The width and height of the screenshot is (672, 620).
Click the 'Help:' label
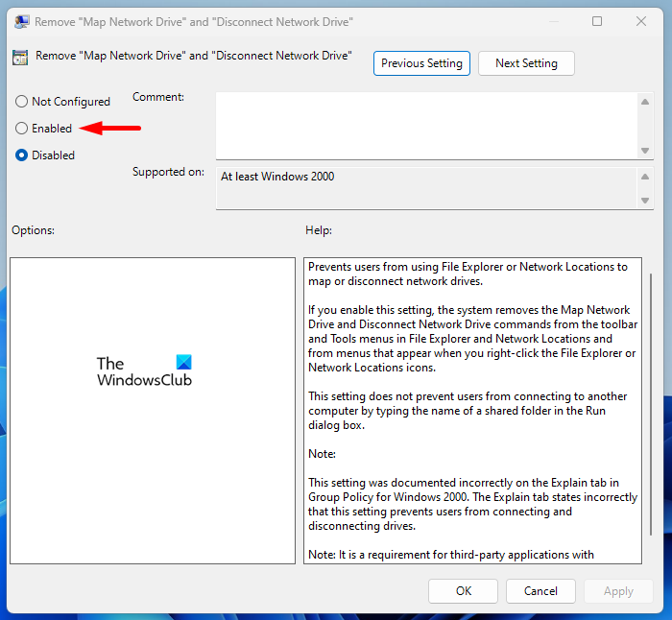click(319, 230)
